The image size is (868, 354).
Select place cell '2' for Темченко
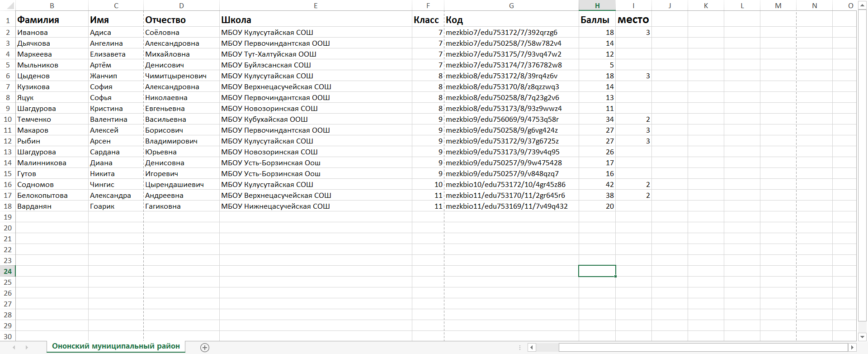[633, 119]
